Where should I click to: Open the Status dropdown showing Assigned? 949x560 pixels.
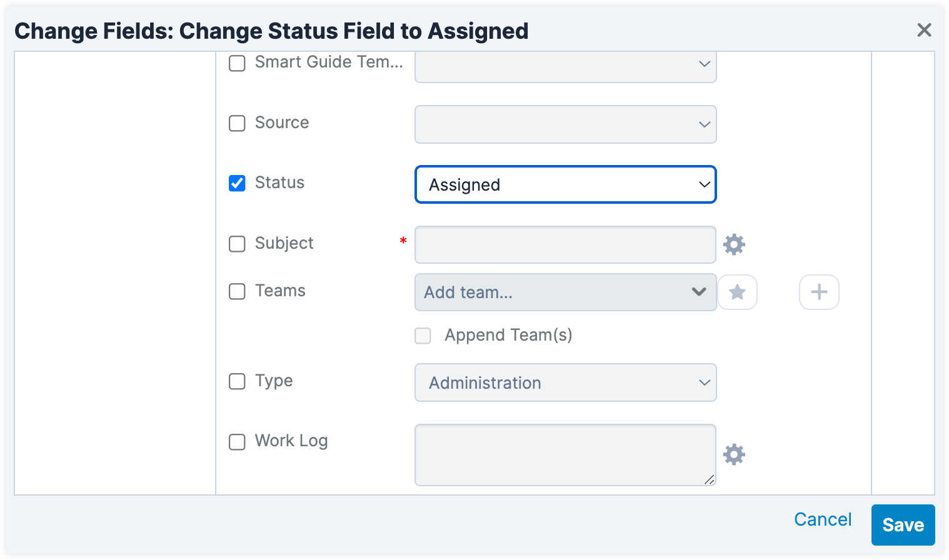point(565,184)
